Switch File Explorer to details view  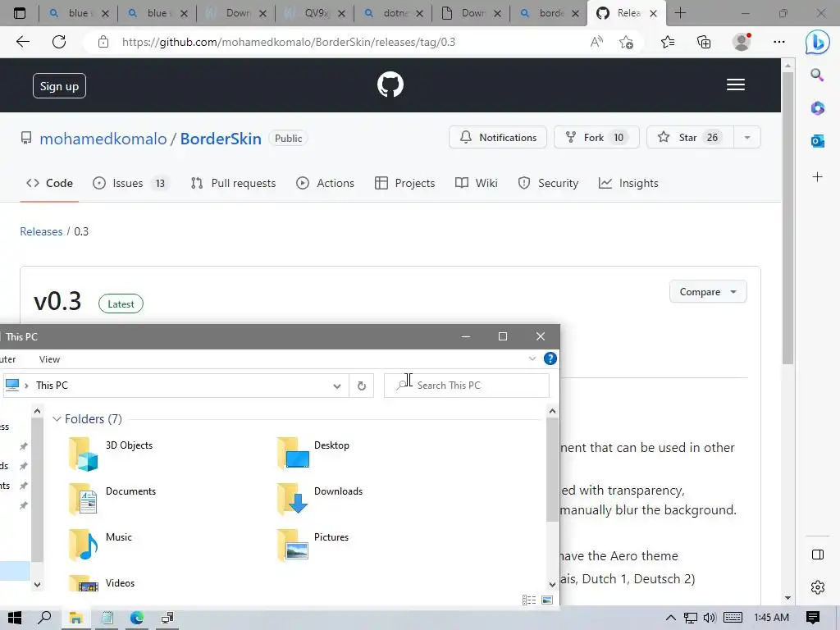click(x=529, y=600)
